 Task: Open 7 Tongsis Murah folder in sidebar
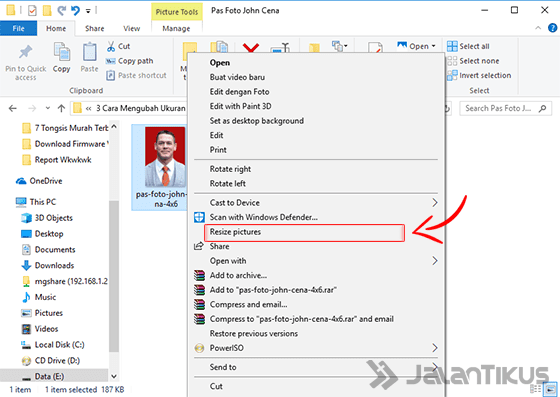pos(65,128)
